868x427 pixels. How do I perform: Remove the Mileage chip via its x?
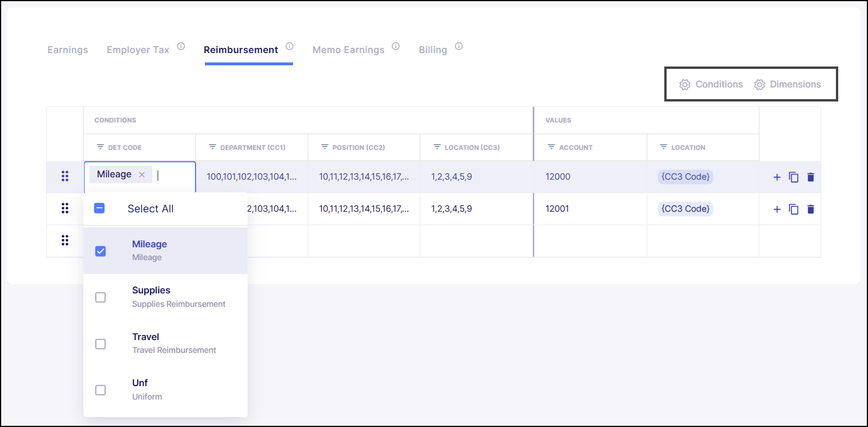(142, 174)
